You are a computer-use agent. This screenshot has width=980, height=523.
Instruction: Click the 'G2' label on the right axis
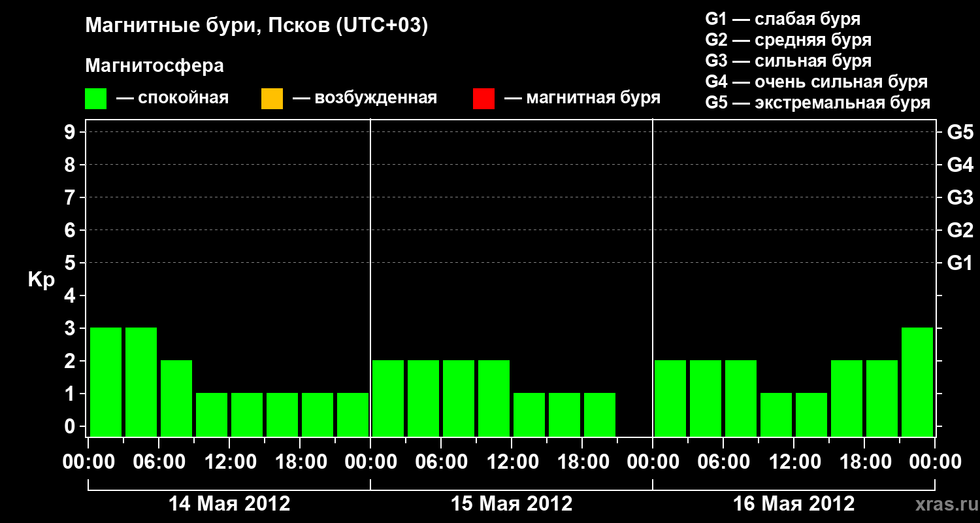pyautogui.click(x=960, y=230)
